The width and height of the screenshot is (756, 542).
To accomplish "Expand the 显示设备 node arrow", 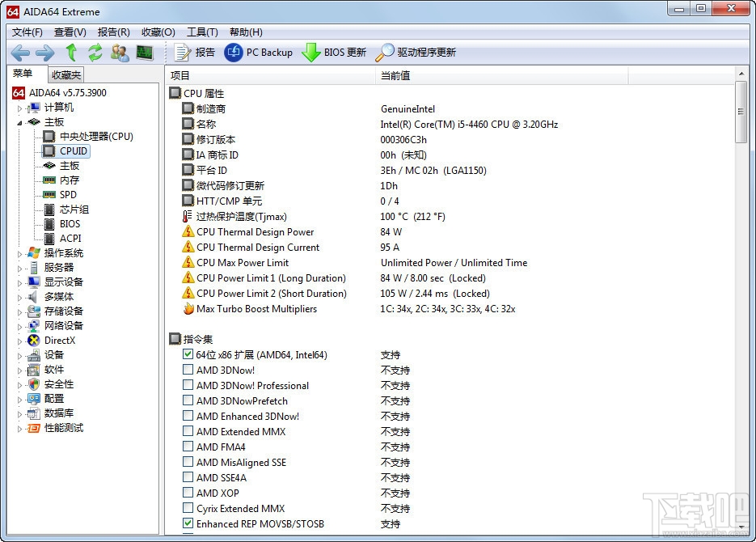I will (19, 282).
